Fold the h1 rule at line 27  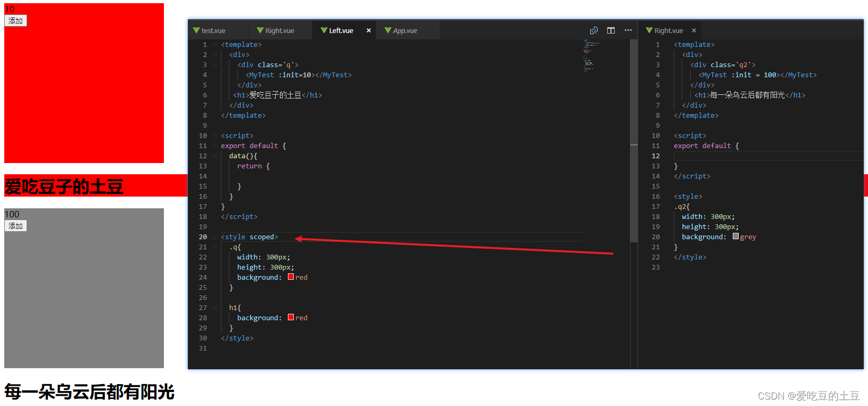coord(215,308)
